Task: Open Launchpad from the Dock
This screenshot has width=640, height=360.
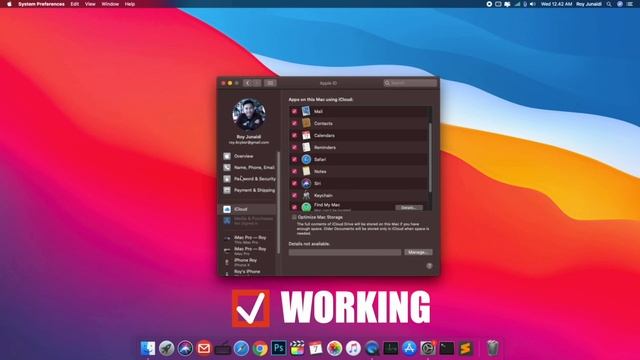Action: pyautogui.click(x=167, y=348)
